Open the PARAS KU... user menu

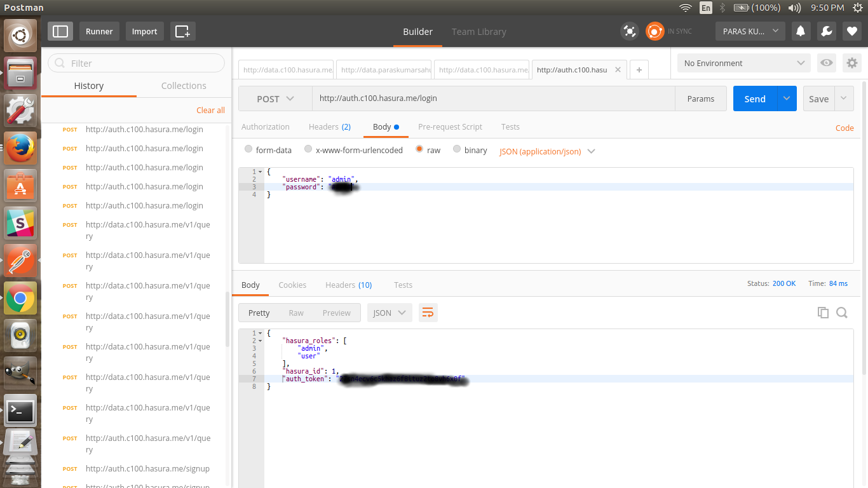[750, 31]
